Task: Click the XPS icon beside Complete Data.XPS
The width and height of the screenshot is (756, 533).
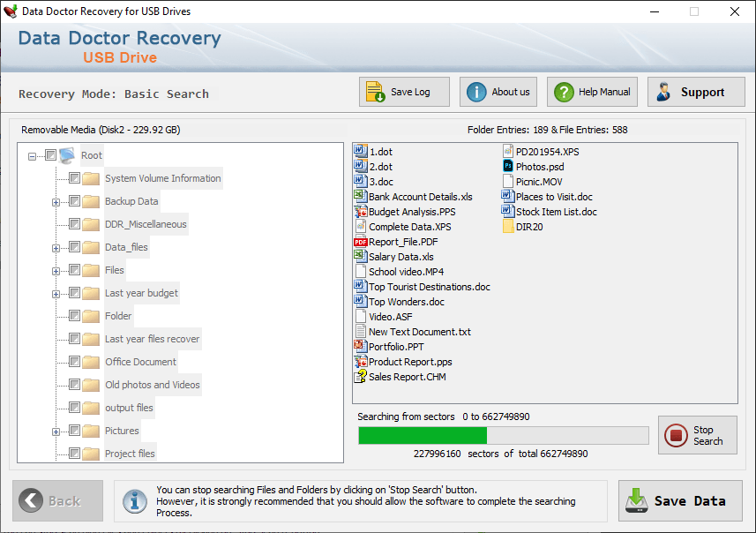Action: (361, 226)
